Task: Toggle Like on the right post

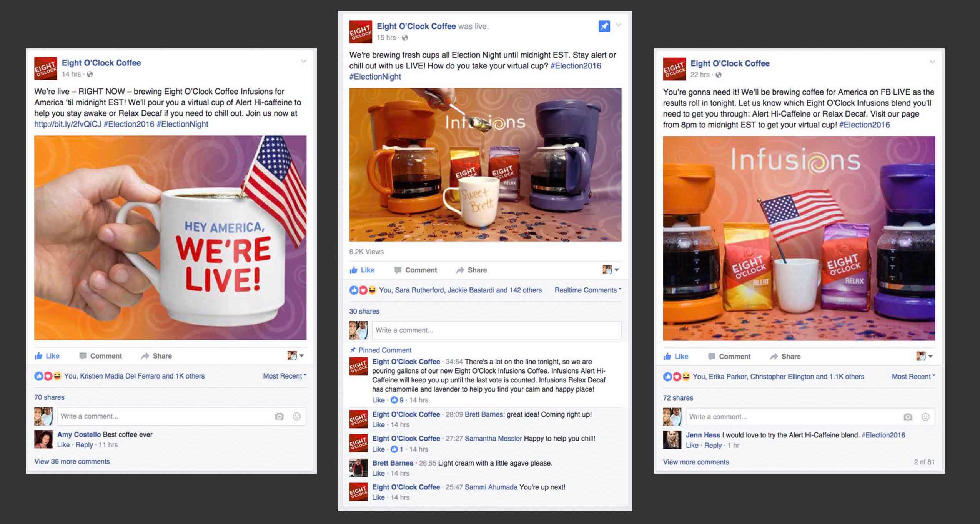Action: tap(676, 357)
